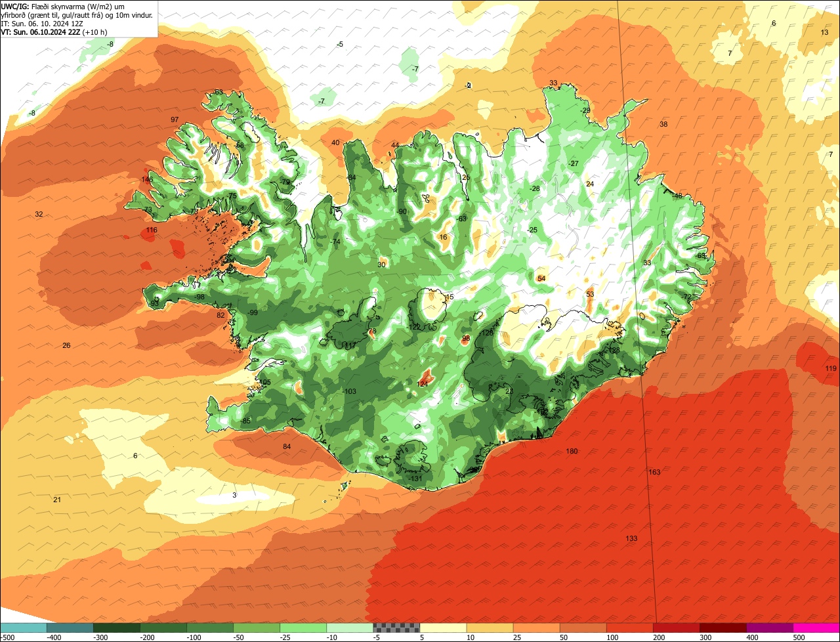Screen dimensions: 840x642
Task: Pick the crimson 200 to 300 legend swatch
Action: (677, 628)
